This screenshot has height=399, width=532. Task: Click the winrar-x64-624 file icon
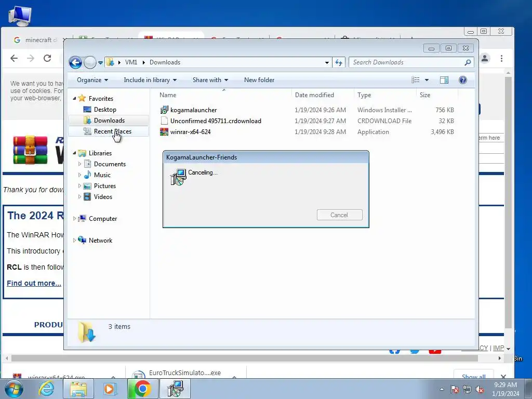pos(164,131)
